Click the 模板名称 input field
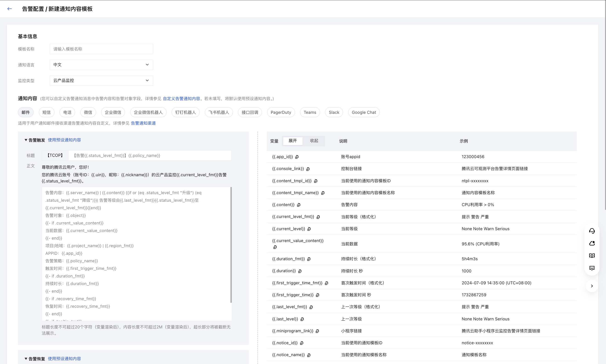Viewport: 606px width, 364px height. 101,49
